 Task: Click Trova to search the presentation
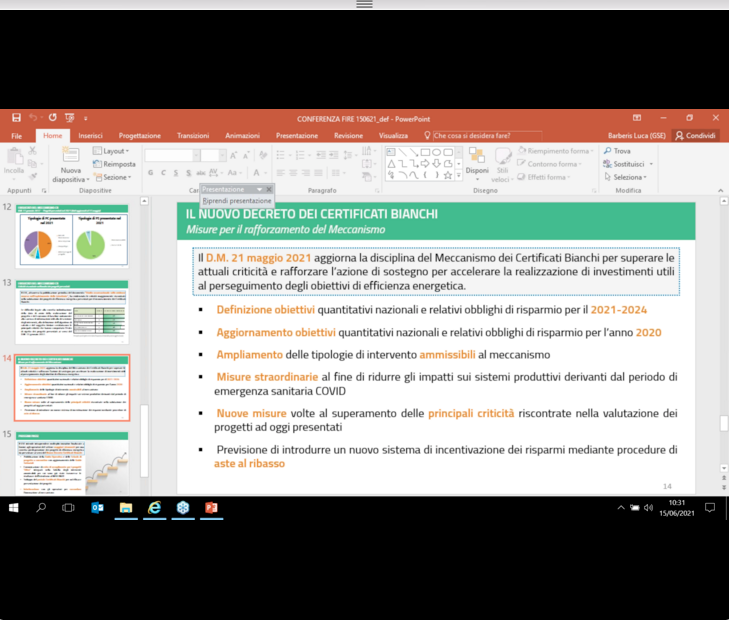[x=617, y=151]
